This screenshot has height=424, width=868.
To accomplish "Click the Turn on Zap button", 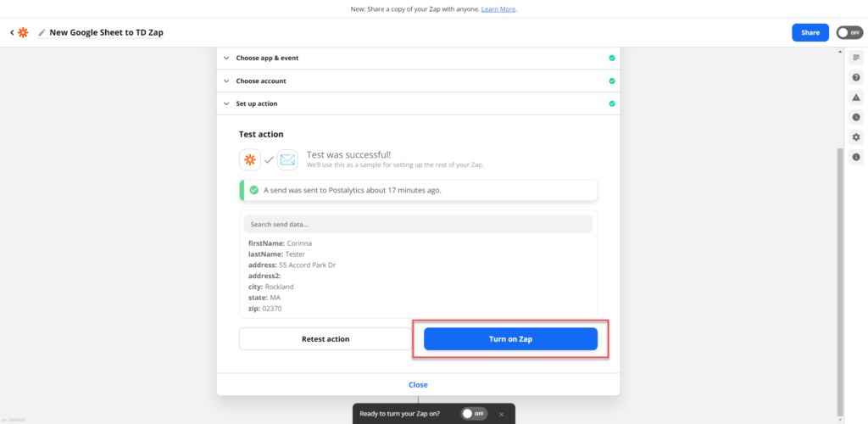I will [x=510, y=338].
